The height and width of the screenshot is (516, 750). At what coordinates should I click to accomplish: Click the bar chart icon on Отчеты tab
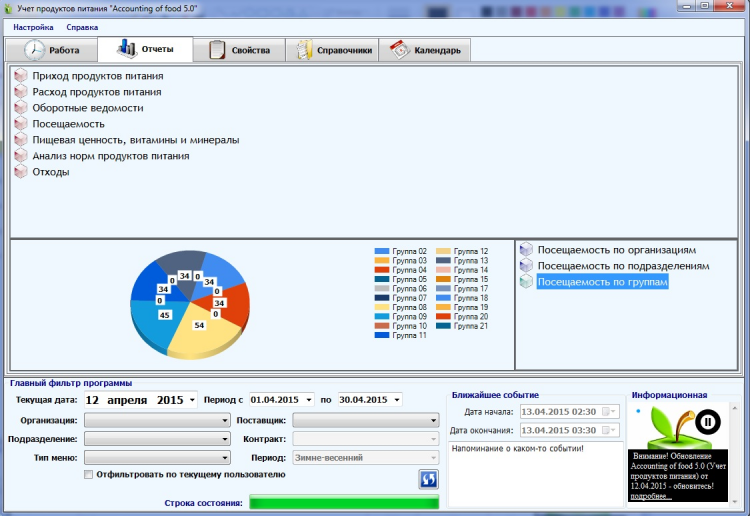point(127,49)
